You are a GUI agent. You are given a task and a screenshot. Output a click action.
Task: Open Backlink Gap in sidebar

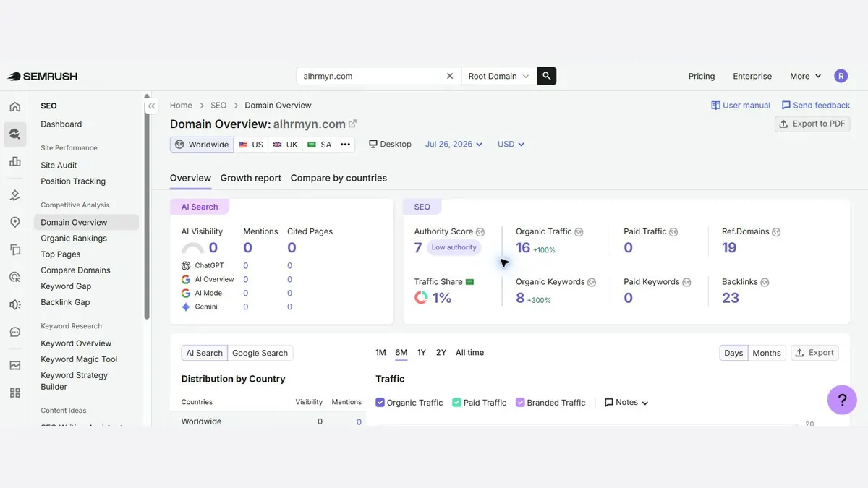click(x=65, y=302)
